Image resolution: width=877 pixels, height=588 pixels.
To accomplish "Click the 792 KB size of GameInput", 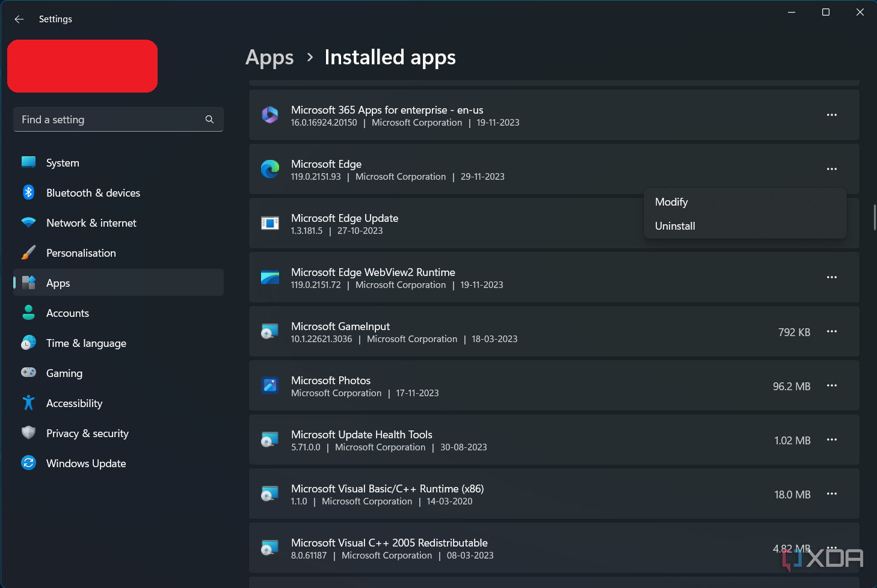I will (x=794, y=332).
